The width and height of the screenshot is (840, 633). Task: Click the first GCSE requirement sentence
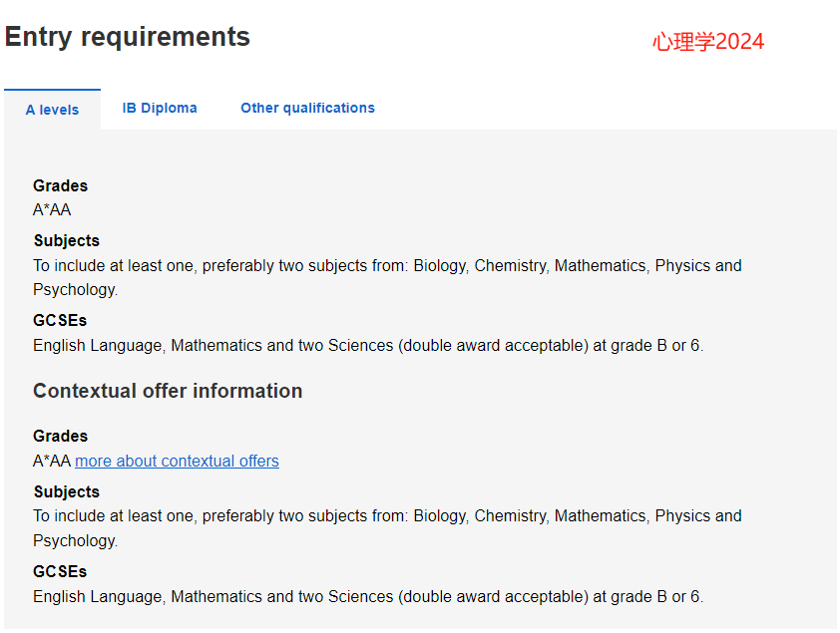[x=368, y=346]
